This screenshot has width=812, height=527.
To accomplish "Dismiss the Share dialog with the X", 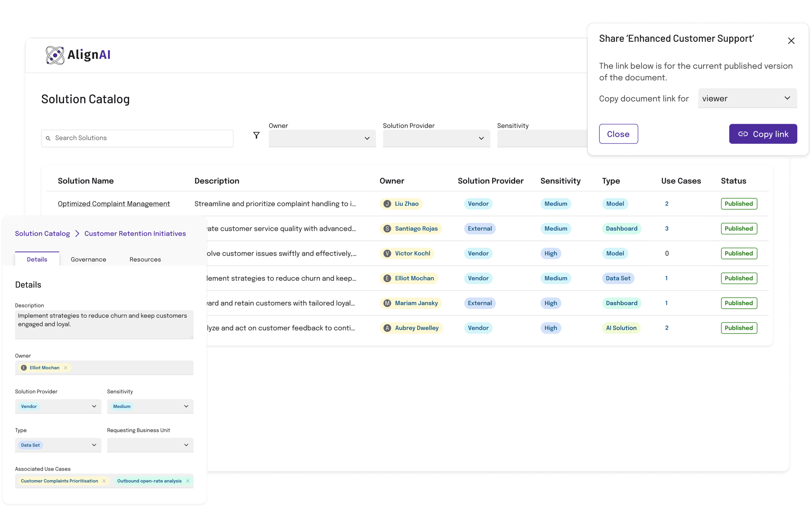I will point(791,41).
